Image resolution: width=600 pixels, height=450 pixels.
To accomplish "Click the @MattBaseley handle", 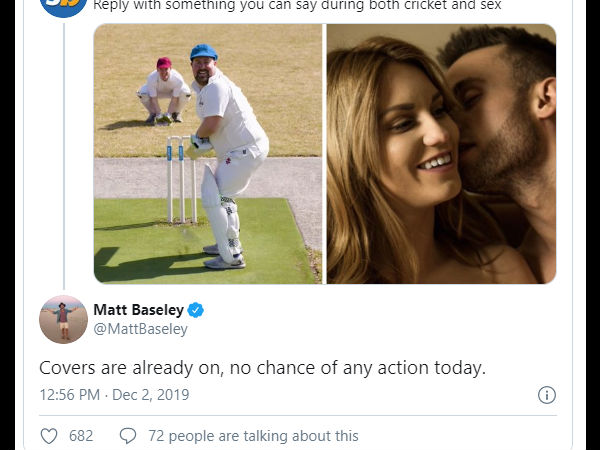I will tap(140, 329).
